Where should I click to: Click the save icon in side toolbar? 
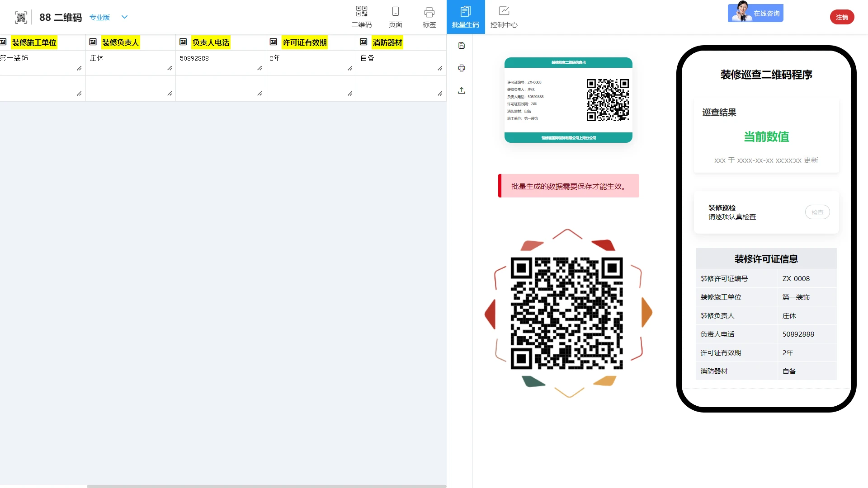(x=462, y=45)
